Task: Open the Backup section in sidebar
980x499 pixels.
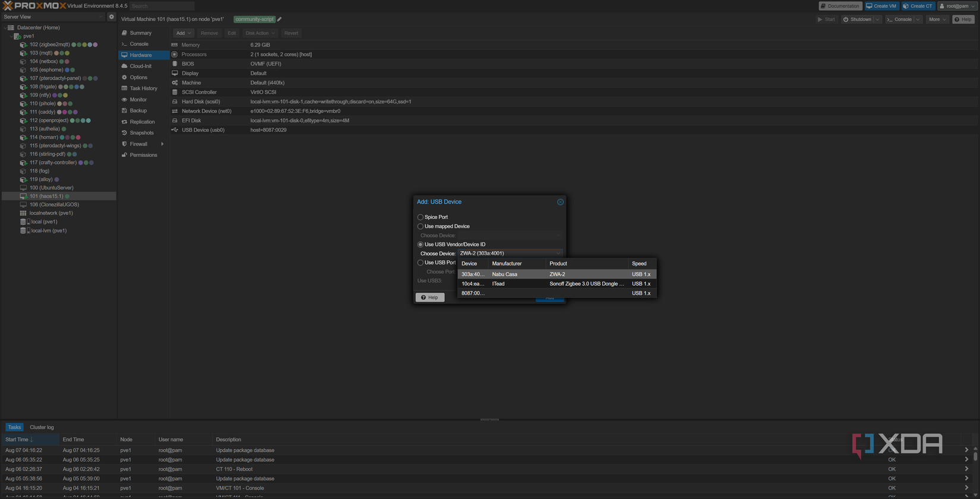Action: tap(138, 110)
